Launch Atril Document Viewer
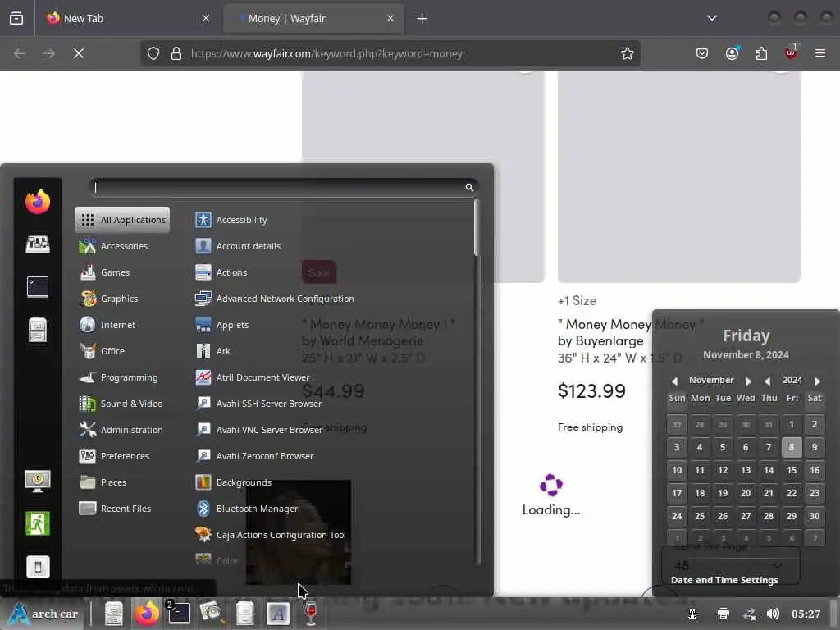 (332, 377)
